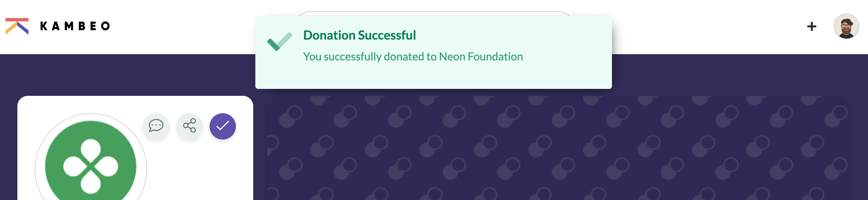The height and width of the screenshot is (200, 868).
Task: Click the Kambeo arrow logo mark
Action: coord(17,26)
